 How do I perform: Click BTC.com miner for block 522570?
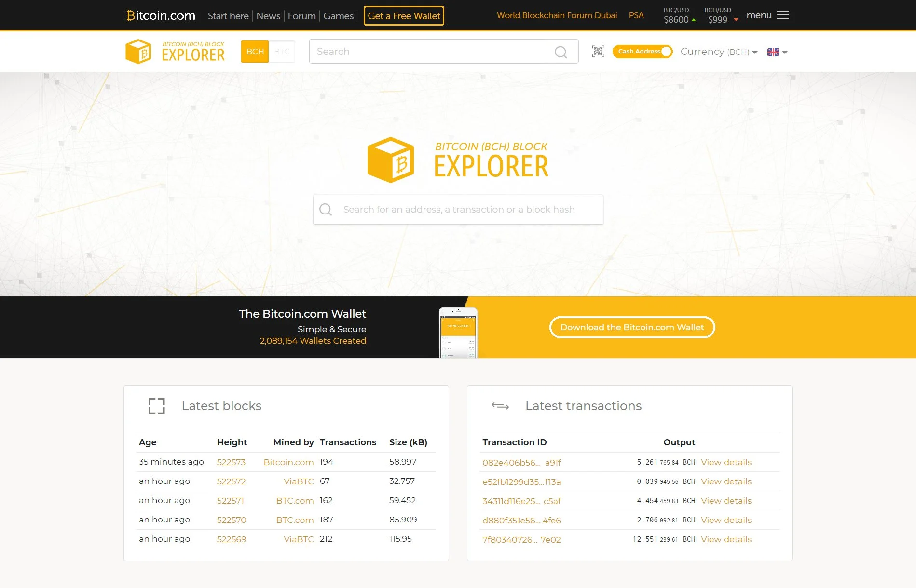[295, 520]
